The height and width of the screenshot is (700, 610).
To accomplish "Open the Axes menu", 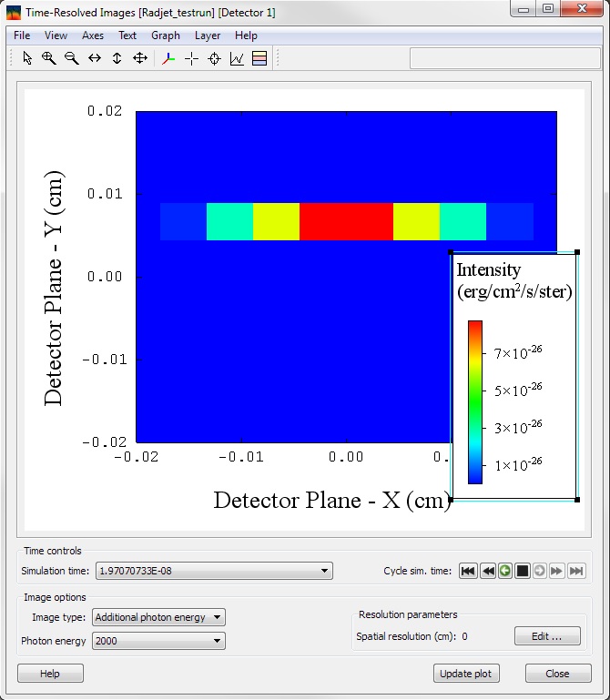I will click(x=93, y=36).
